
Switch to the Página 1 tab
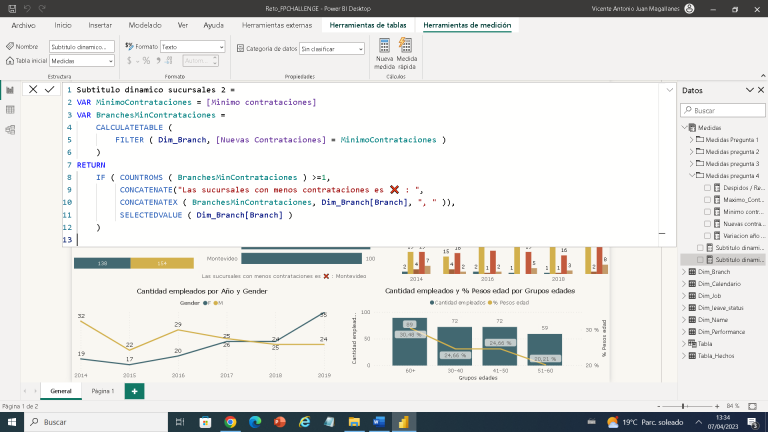click(x=103, y=391)
